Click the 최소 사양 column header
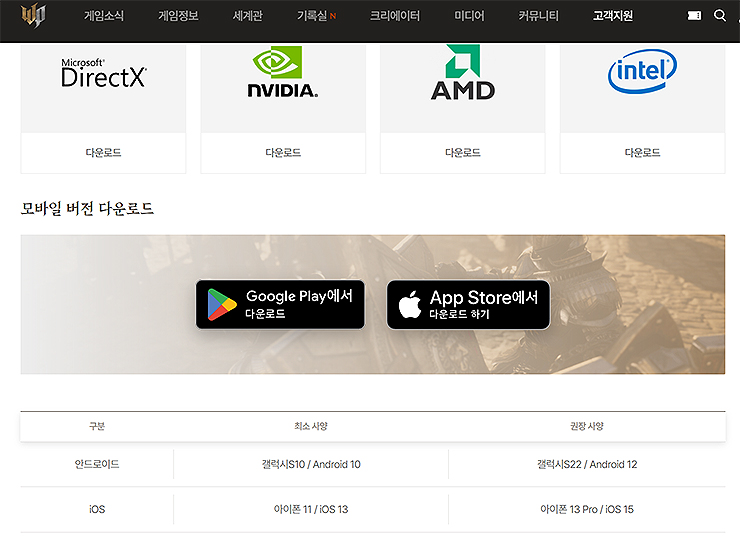This screenshot has height=543, width=740. [311, 426]
